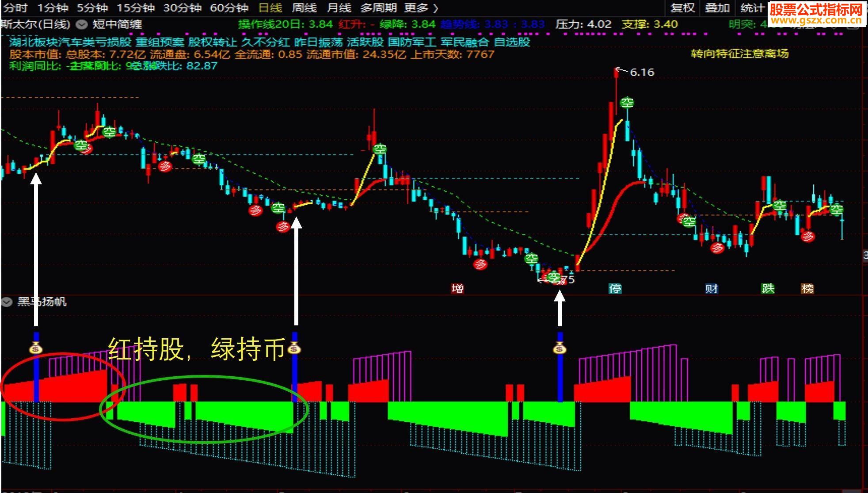Click the 榜 ranking event marker icon
The height and width of the screenshot is (493, 868).
(807, 289)
